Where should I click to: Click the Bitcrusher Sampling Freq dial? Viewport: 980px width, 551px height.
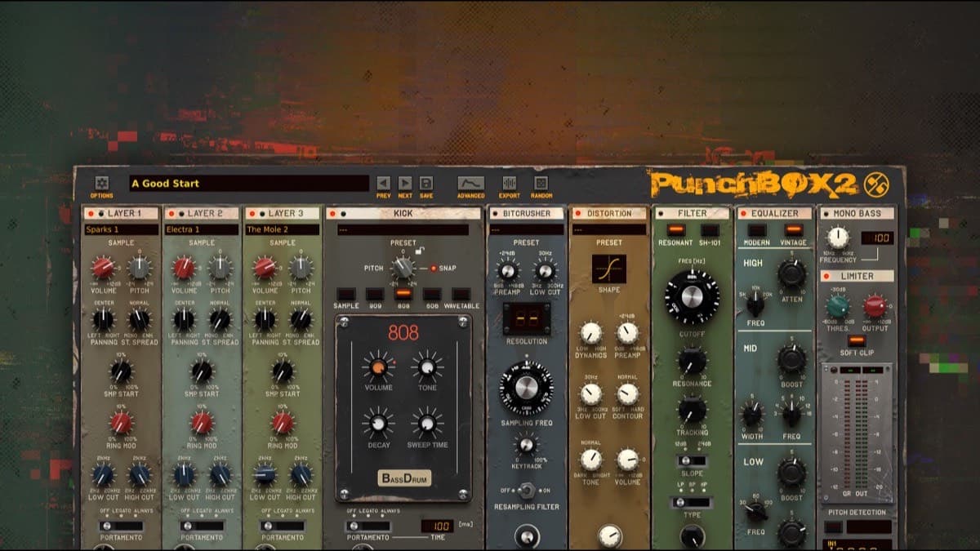[527, 386]
